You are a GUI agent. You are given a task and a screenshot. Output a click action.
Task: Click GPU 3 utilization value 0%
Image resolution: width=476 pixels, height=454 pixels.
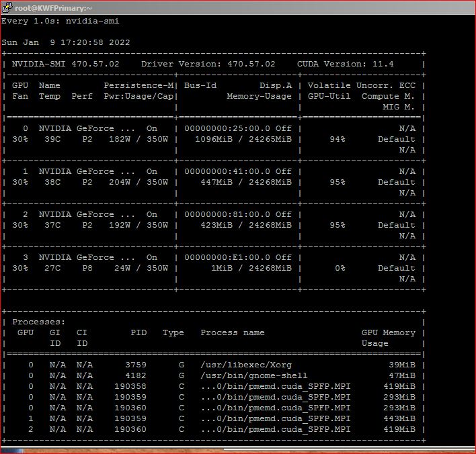click(340, 268)
